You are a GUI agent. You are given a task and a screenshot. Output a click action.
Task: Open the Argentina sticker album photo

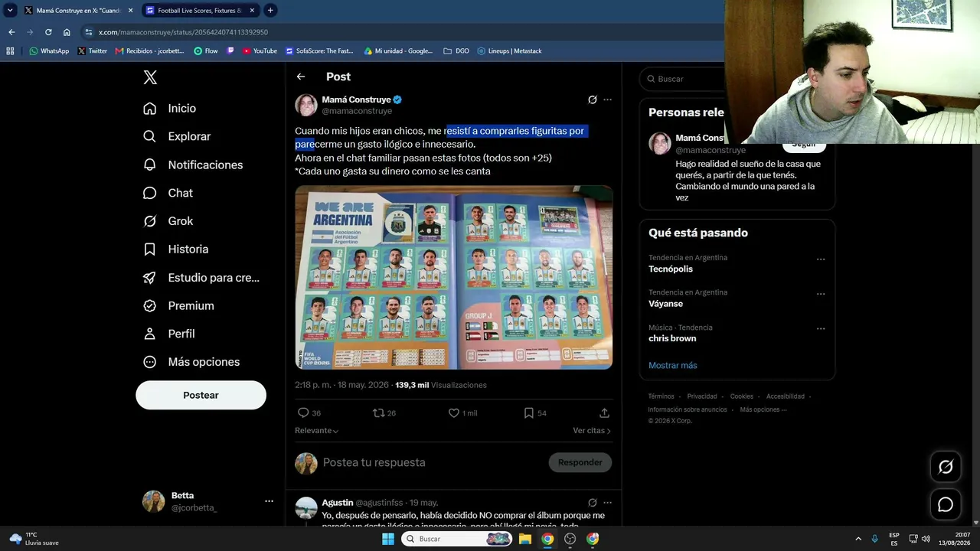coord(454,277)
